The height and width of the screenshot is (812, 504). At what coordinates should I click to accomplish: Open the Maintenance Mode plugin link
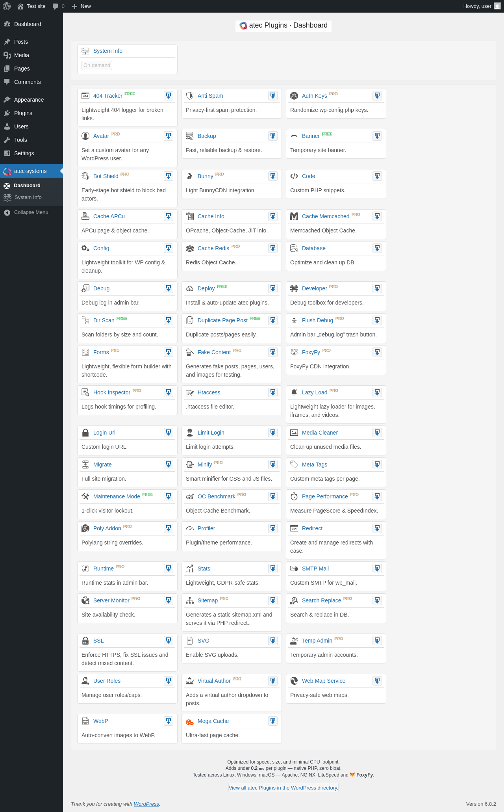coord(117,496)
